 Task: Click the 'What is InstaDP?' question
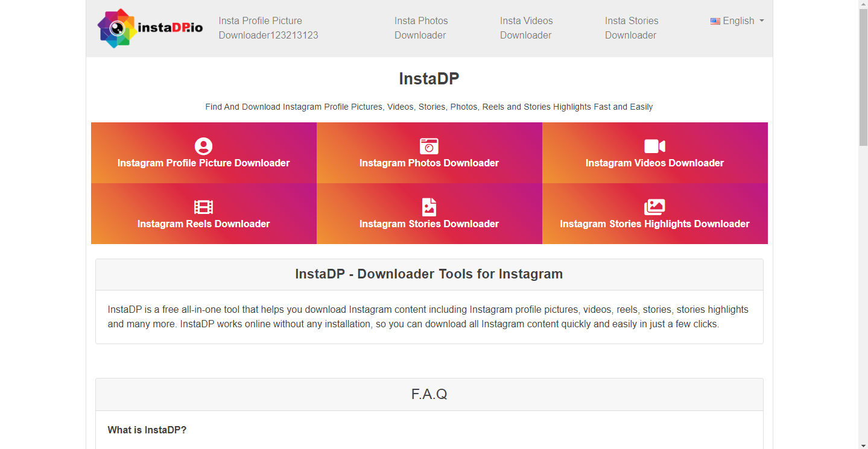click(x=147, y=430)
